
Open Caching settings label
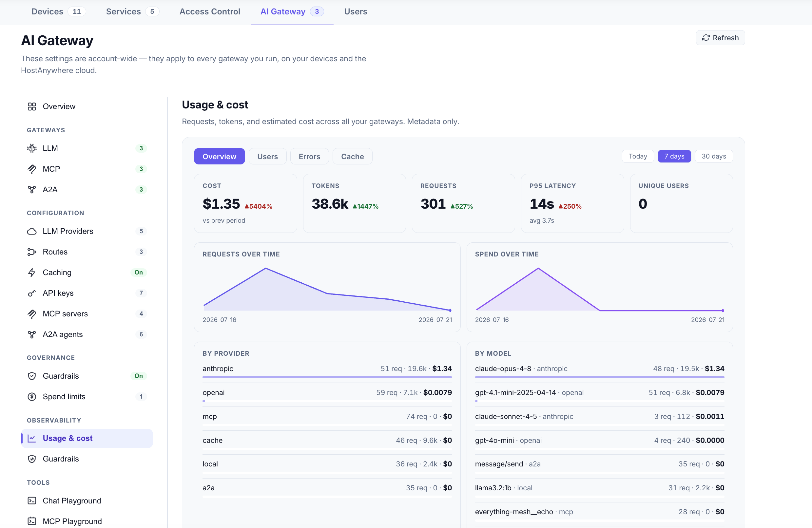tap(57, 273)
